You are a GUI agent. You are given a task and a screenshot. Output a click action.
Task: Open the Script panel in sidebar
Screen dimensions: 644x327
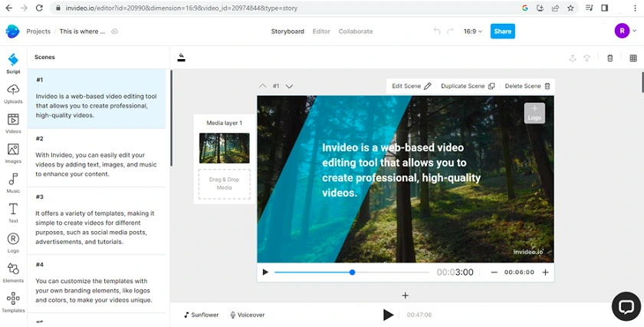(x=13, y=64)
